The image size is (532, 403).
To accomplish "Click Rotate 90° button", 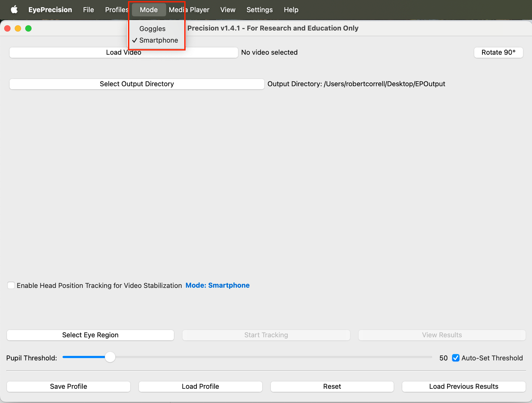I will point(498,52).
